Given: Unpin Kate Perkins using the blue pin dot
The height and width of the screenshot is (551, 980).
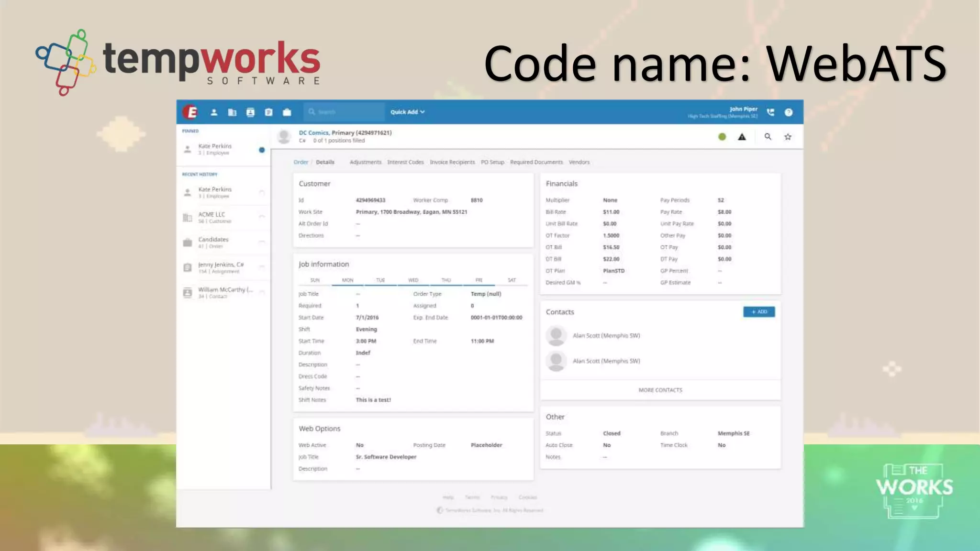Looking at the screenshot, I should coord(262,150).
